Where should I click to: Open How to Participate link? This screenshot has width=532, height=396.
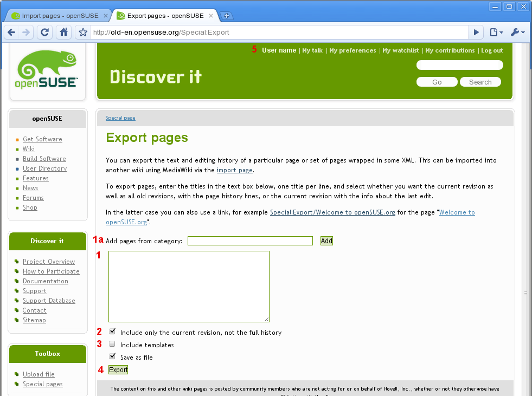(51, 271)
